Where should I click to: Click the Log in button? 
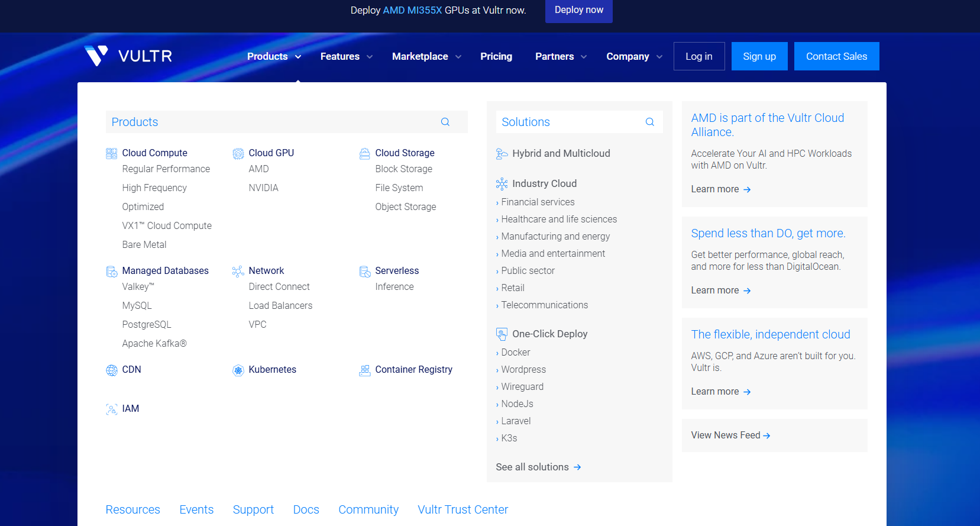(x=699, y=56)
